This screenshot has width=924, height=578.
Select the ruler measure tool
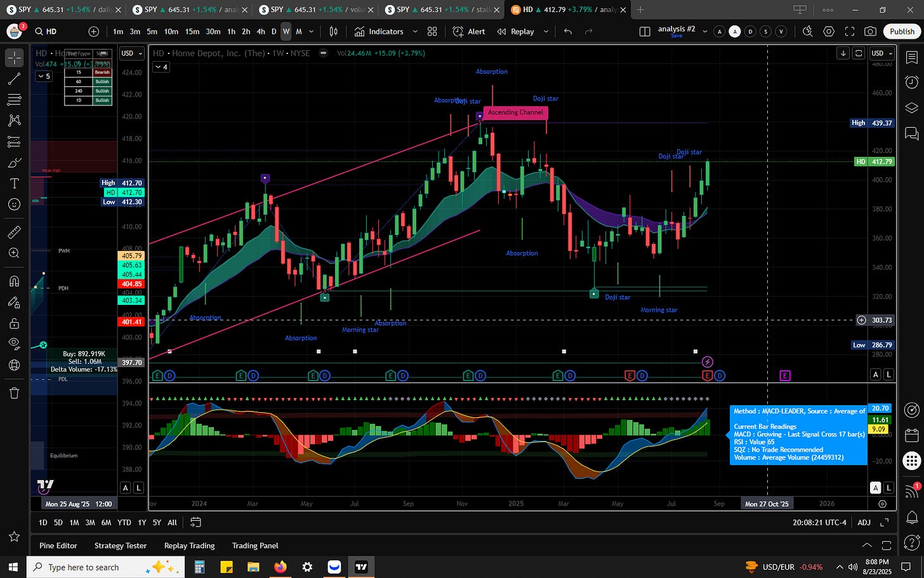point(14,232)
